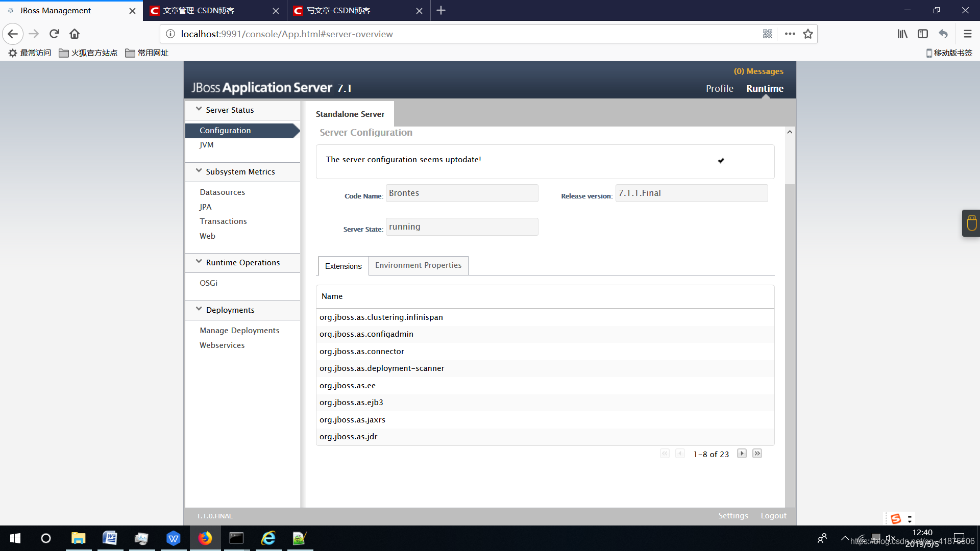Collapse the Deployments section
Viewport: 980px width, 551px height.
[199, 309]
